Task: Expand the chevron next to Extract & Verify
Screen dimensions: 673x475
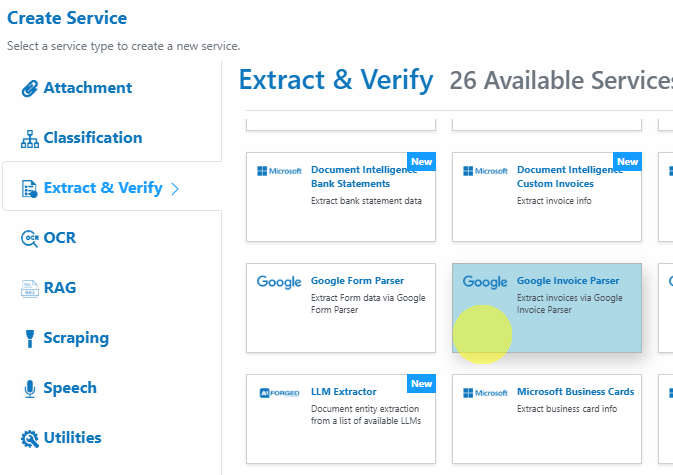Action: (175, 189)
